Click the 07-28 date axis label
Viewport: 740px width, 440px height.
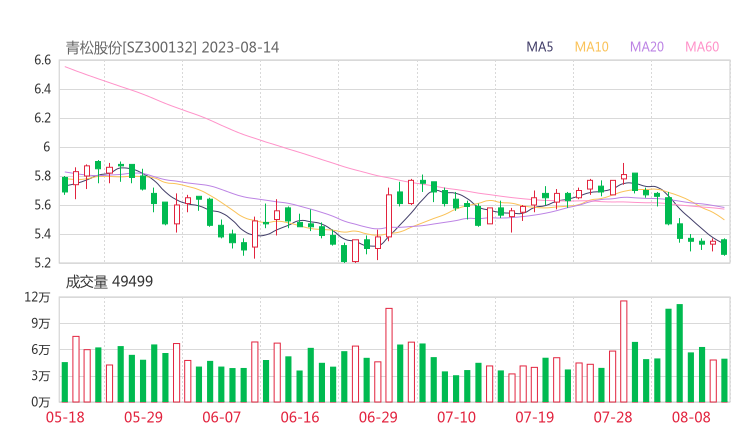(613, 417)
